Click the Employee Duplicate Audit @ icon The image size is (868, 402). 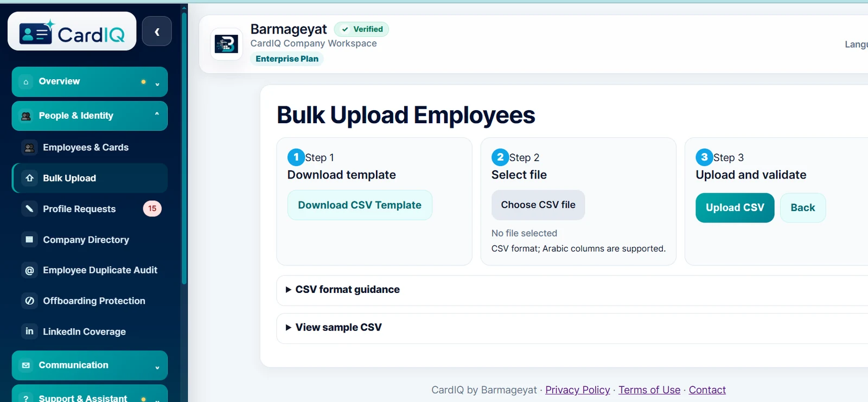[x=29, y=270]
